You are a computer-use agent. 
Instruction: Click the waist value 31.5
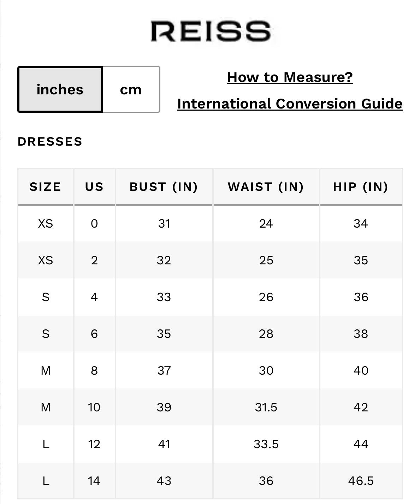click(x=266, y=407)
